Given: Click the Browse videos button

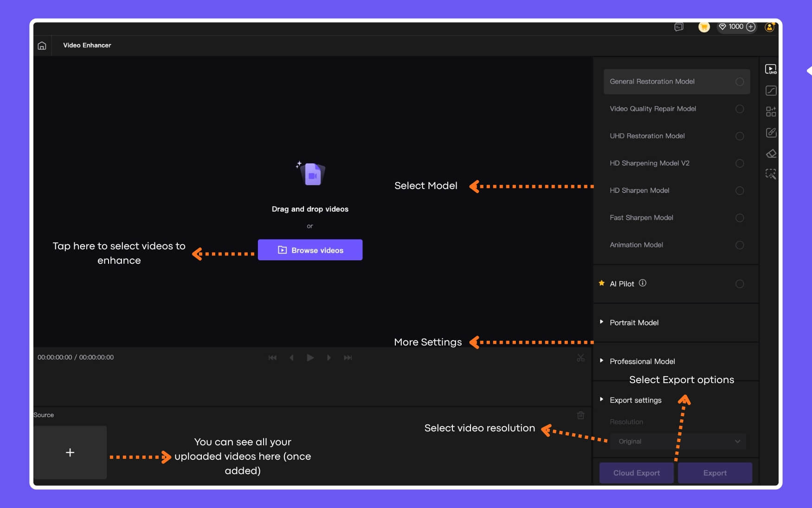Looking at the screenshot, I should pyautogui.click(x=310, y=250).
